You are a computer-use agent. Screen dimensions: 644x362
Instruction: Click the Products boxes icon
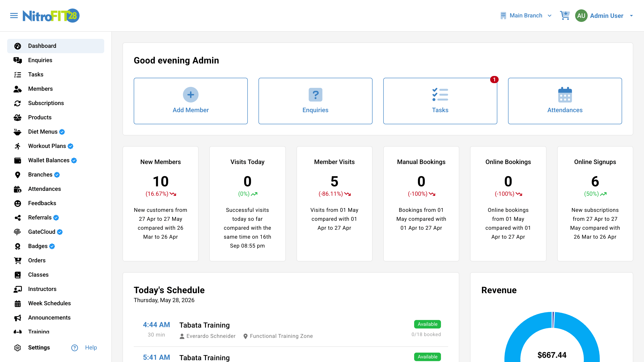pyautogui.click(x=17, y=117)
